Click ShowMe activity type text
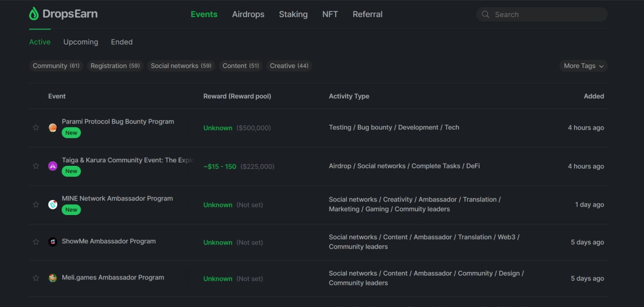The width and height of the screenshot is (644, 307). pyautogui.click(x=424, y=242)
